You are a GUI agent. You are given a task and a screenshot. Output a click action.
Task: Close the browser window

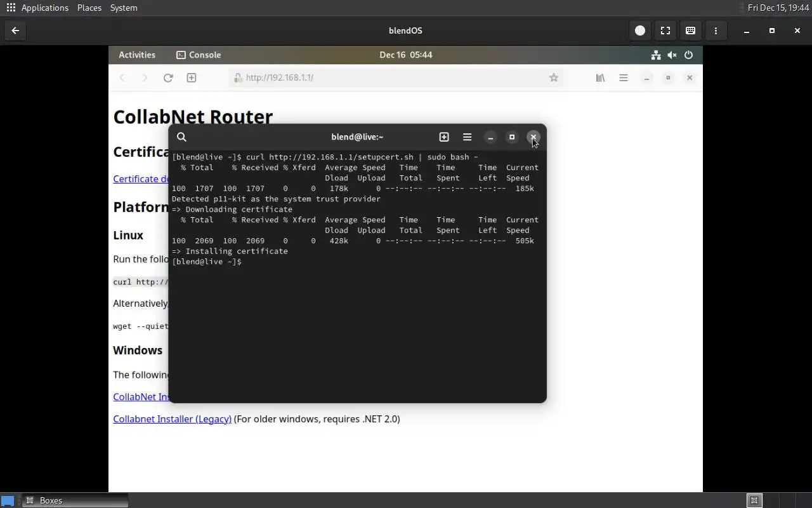click(x=690, y=77)
